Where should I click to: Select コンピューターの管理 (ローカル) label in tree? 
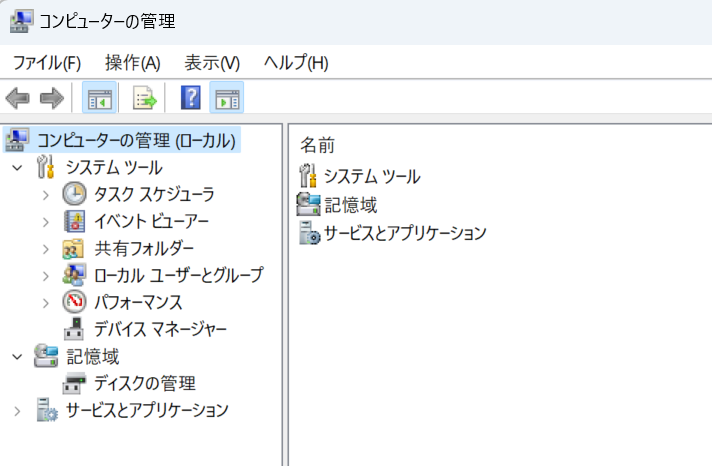(136, 140)
